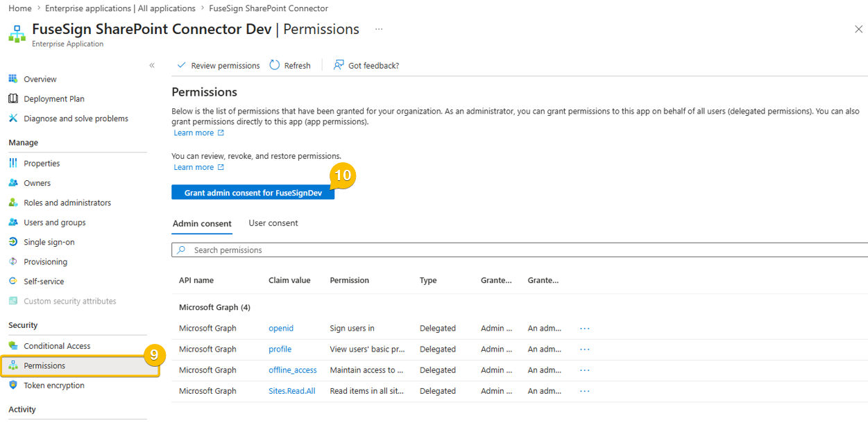
Task: Click the Diagnose and solve problems icon
Action: point(12,119)
